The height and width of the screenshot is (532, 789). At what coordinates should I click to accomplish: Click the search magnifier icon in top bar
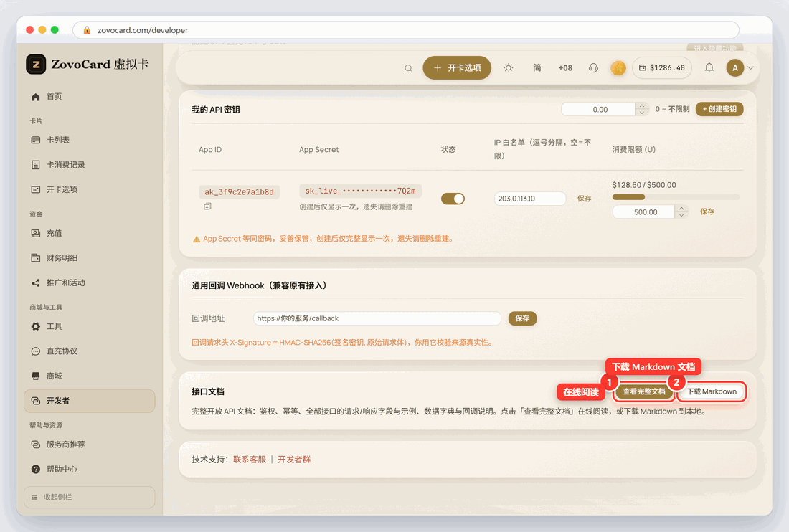pyautogui.click(x=408, y=68)
